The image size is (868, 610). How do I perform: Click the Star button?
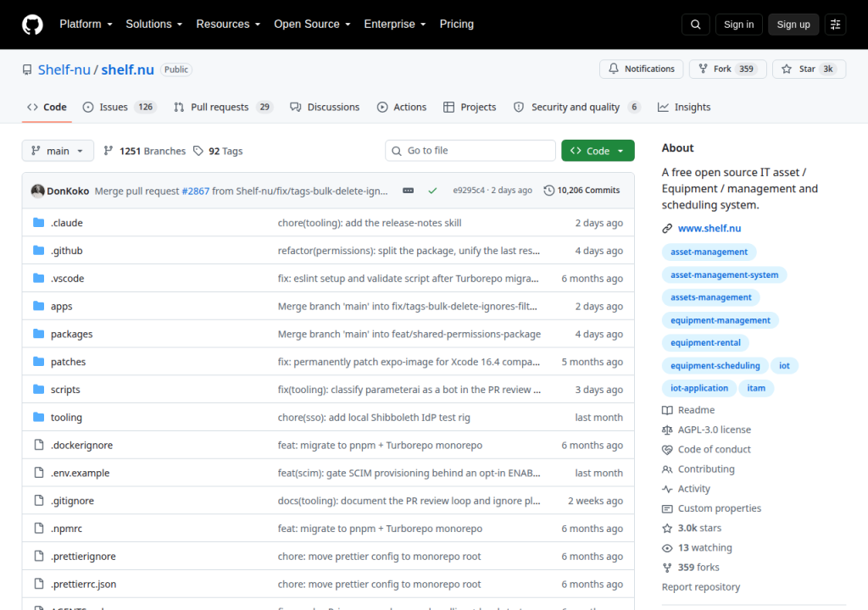pyautogui.click(x=809, y=69)
